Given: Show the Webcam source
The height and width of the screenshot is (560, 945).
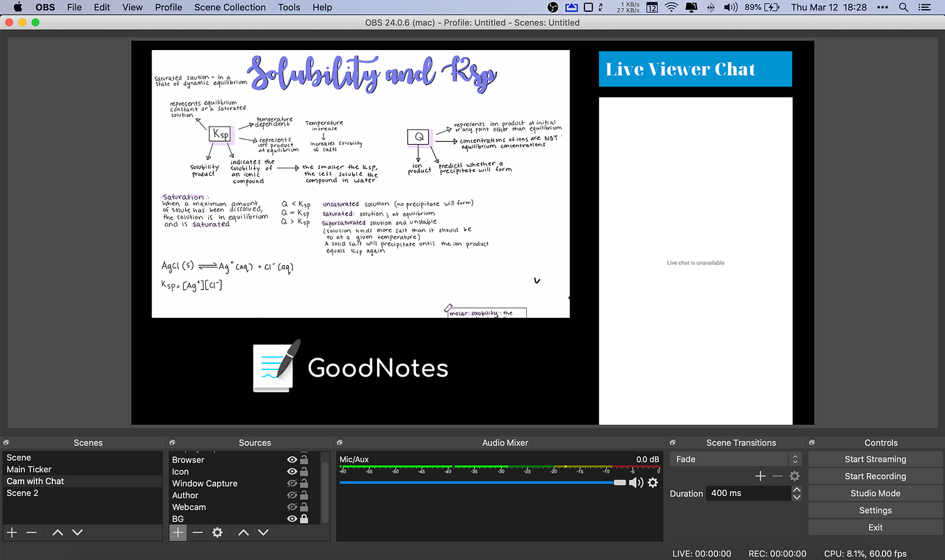Looking at the screenshot, I should [292, 506].
